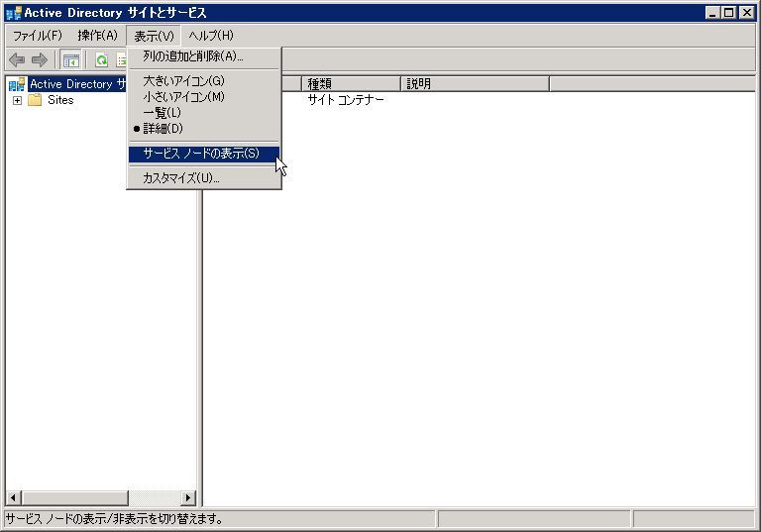Click the green Refresh toolbar icon
Viewport: 761px width, 532px height.
tap(101, 60)
